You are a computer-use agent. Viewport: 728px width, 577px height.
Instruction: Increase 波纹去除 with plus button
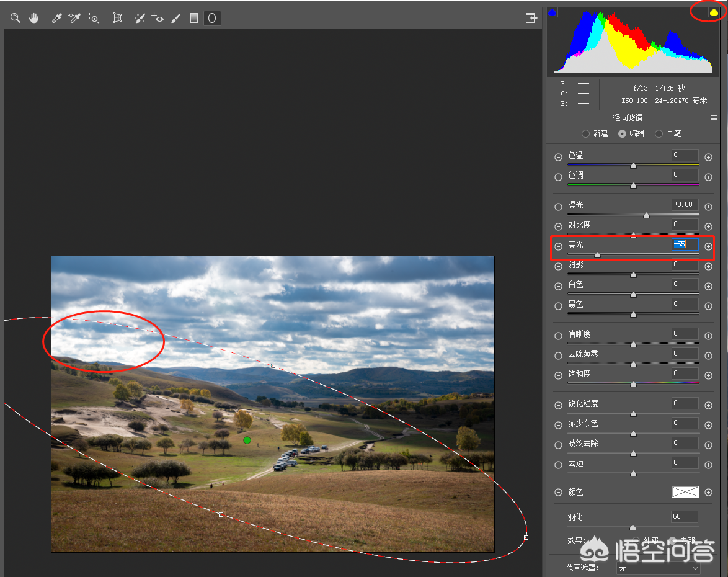coord(709,445)
